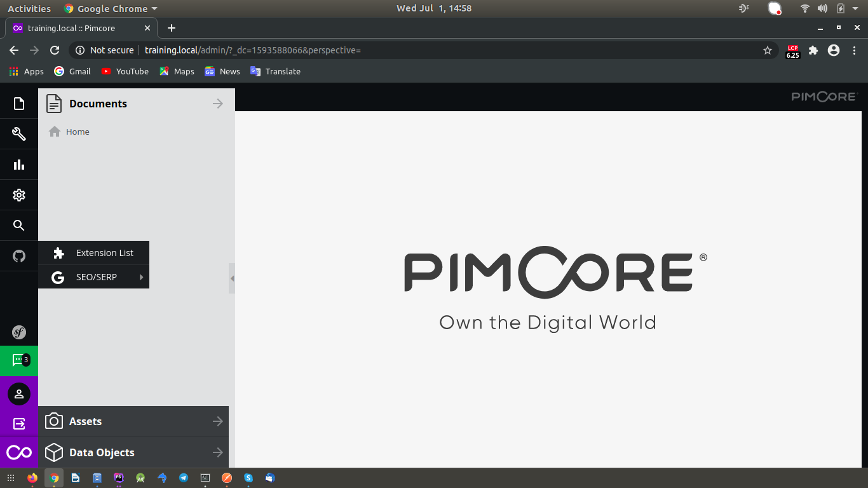Open the Translate bookmark
This screenshot has width=868, height=488.
pos(275,71)
